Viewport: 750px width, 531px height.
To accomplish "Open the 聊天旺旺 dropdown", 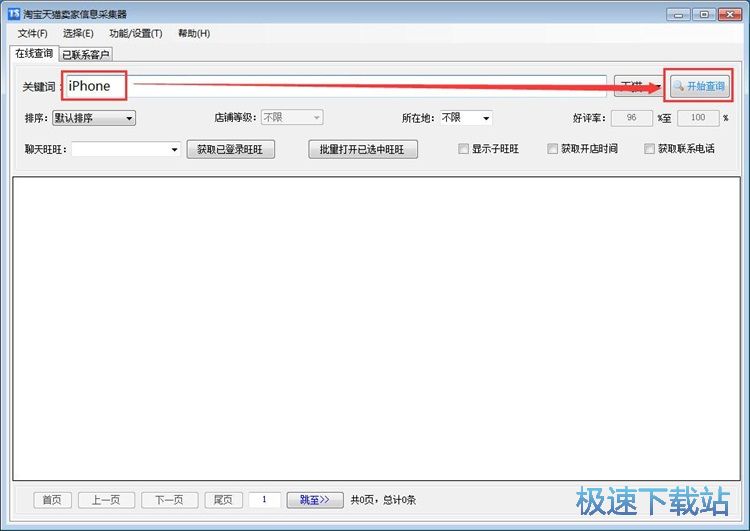I will [x=126, y=149].
